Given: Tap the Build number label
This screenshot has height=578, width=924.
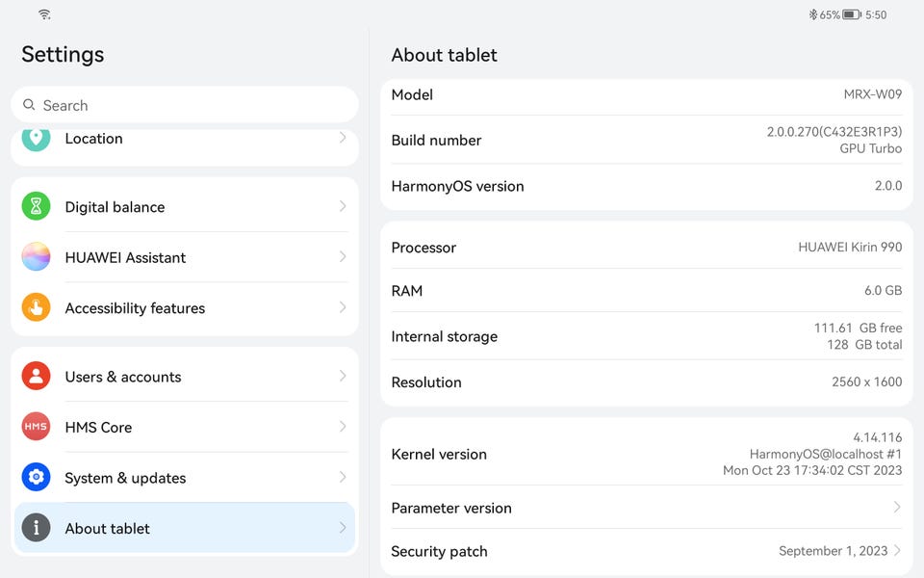Looking at the screenshot, I should click(x=436, y=141).
